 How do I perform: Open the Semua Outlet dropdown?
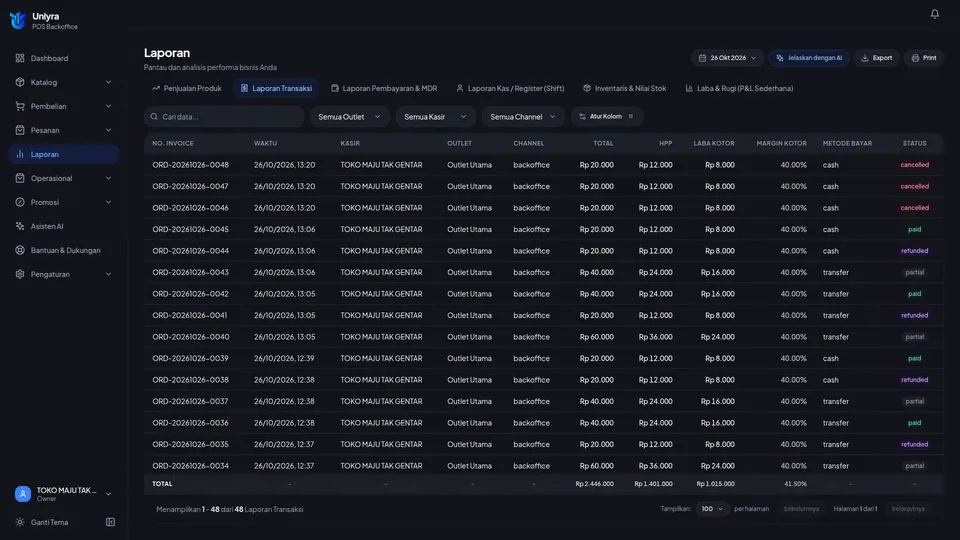[350, 116]
